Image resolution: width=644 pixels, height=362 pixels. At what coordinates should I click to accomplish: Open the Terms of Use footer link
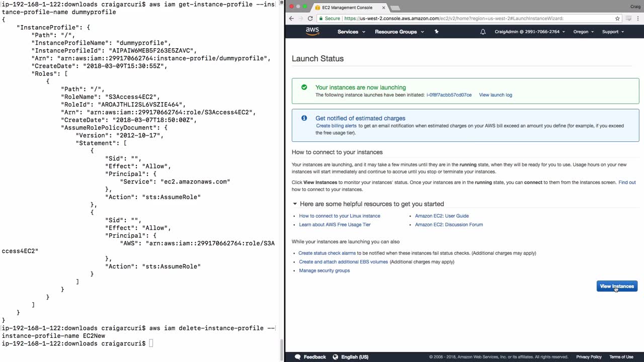621,357
